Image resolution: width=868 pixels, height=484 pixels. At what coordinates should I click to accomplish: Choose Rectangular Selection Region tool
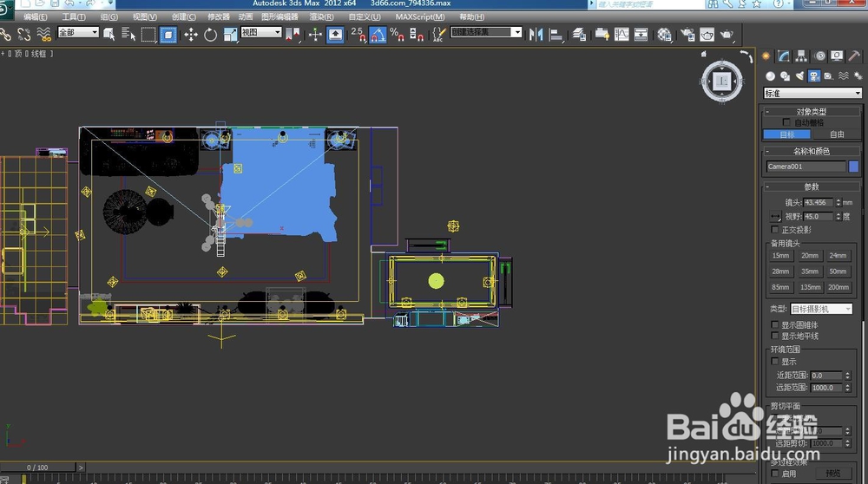148,35
